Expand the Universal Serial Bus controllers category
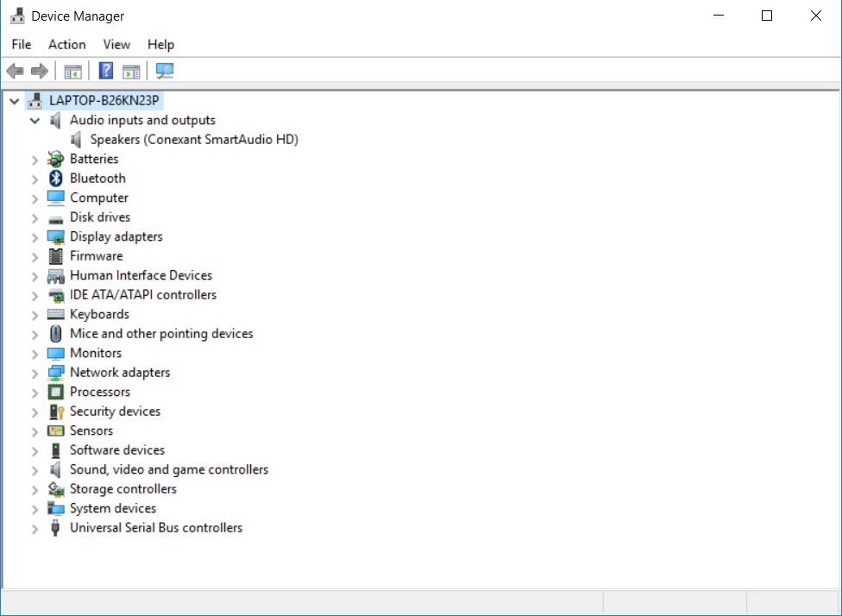The image size is (842, 616). [x=35, y=527]
